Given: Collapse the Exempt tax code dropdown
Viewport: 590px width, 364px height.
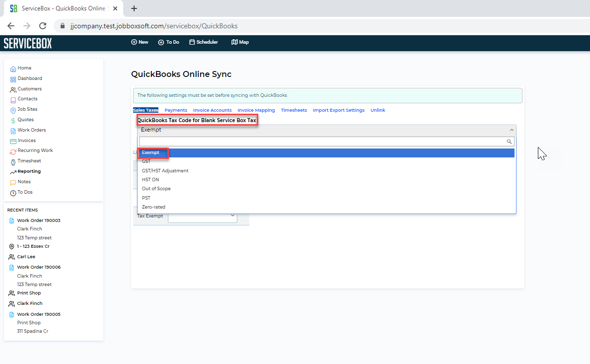Looking at the screenshot, I should (512, 130).
